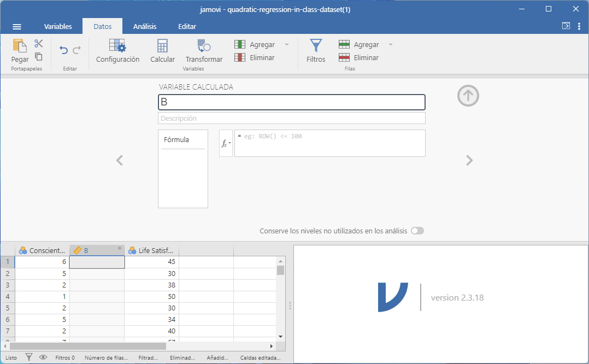Switch to the Análisis tab
The image size is (589, 364).
[145, 27]
